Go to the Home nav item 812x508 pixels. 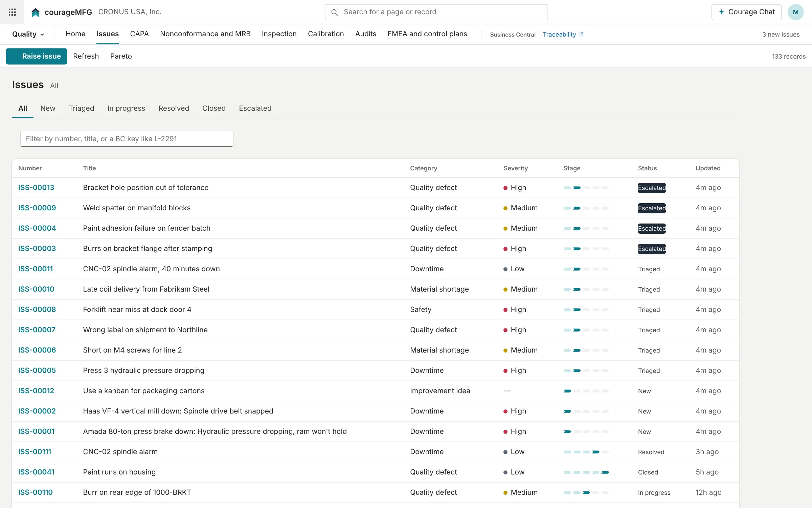point(75,34)
